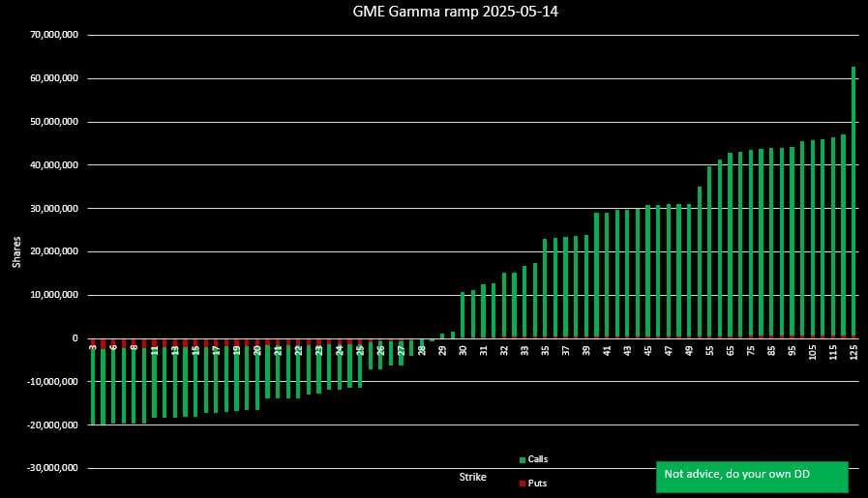
Task: Click the 0 y-axis label
Action: coord(75,338)
